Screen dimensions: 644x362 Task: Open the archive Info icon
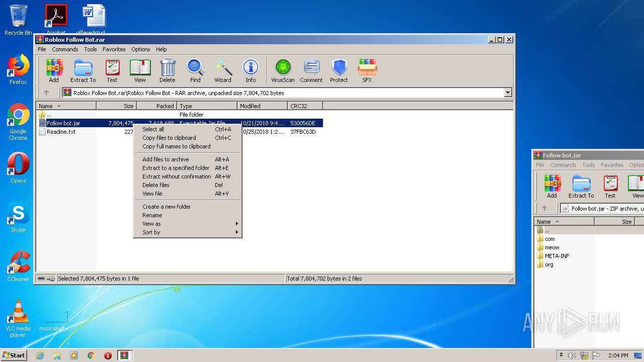click(x=251, y=71)
